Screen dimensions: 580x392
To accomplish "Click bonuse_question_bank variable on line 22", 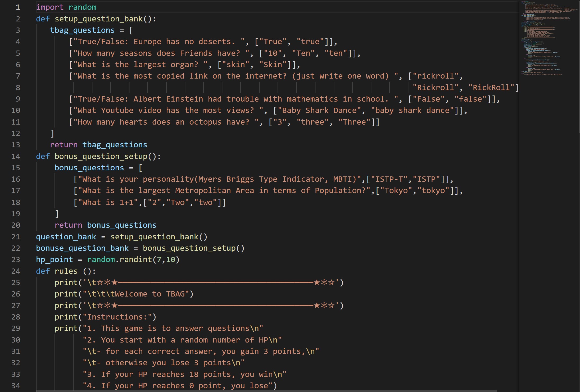I will click(x=82, y=248).
